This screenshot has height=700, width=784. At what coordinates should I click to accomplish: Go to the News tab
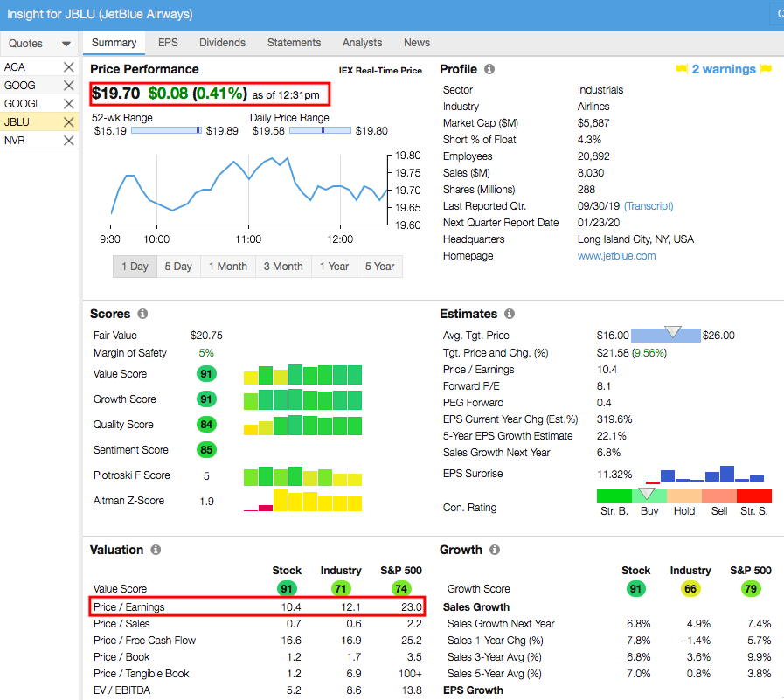(x=417, y=43)
